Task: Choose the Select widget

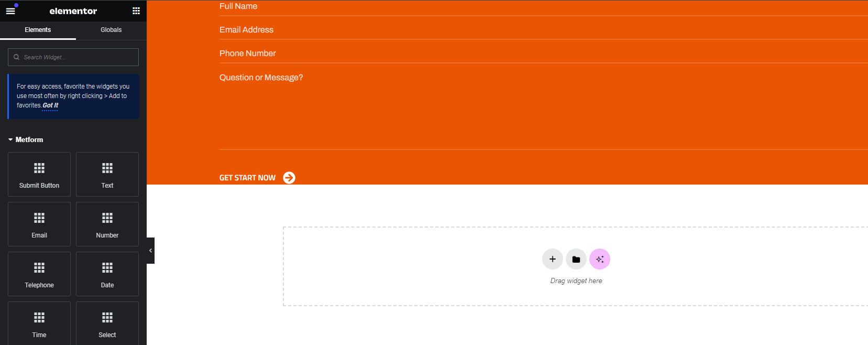Action: (x=107, y=323)
